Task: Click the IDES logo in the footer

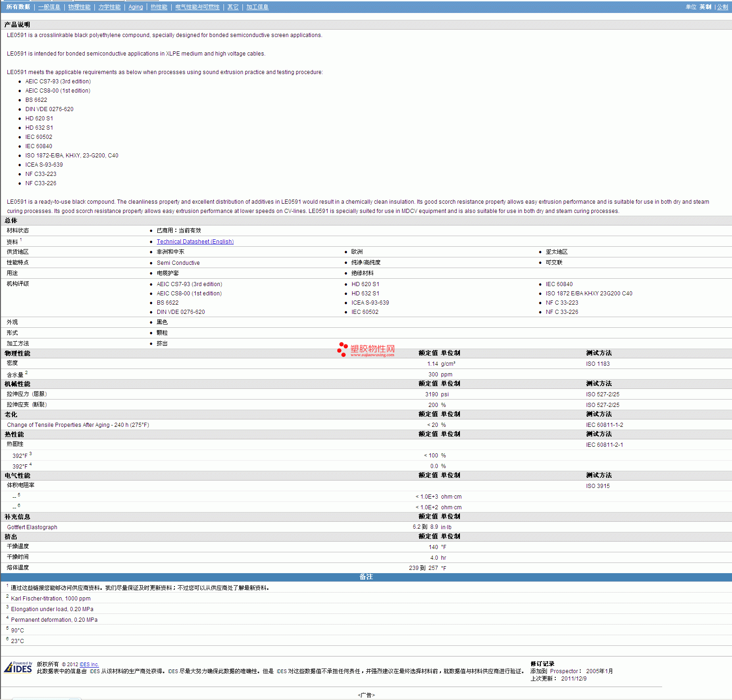Action: click(18, 667)
